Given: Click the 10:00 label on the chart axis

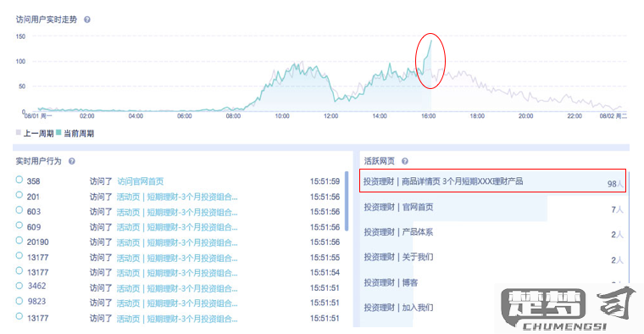Looking at the screenshot, I should (282, 116).
